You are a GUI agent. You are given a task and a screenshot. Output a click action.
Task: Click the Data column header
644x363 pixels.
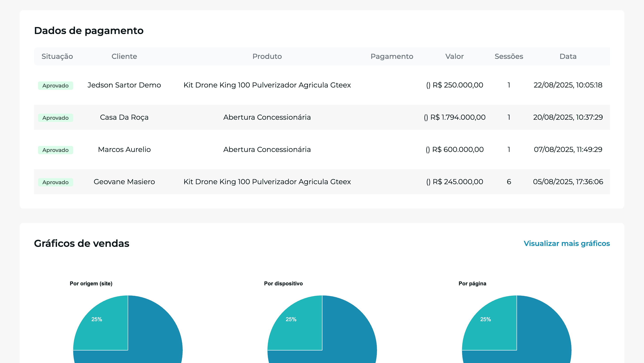pyautogui.click(x=568, y=56)
